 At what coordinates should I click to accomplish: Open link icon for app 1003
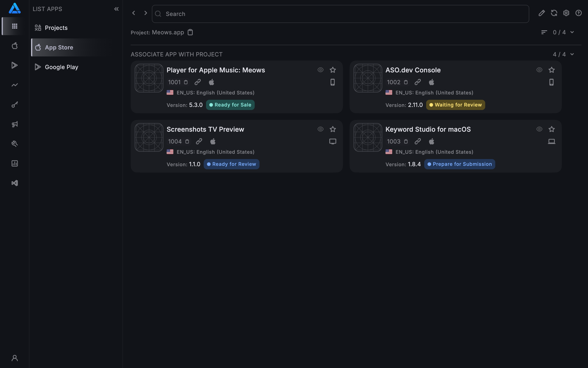[x=418, y=141]
